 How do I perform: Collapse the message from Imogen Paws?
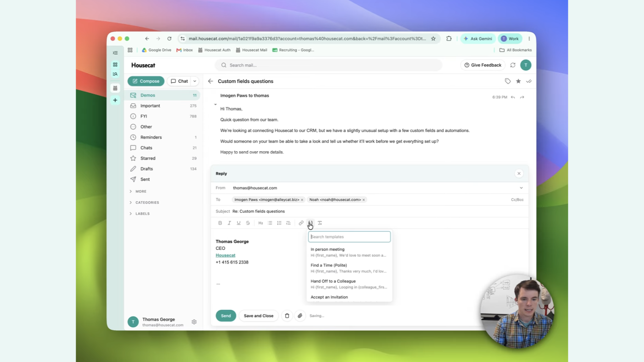point(215,104)
